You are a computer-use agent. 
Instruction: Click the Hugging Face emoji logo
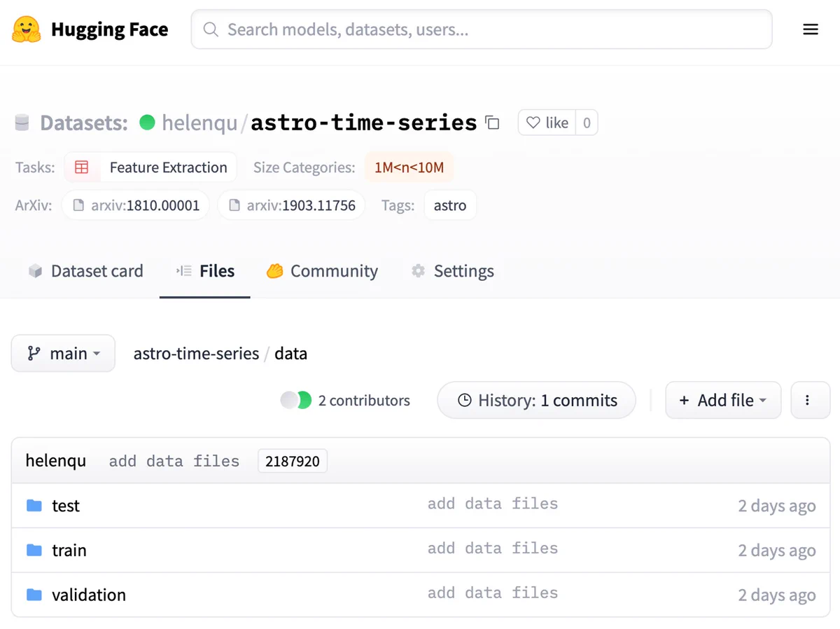27,29
